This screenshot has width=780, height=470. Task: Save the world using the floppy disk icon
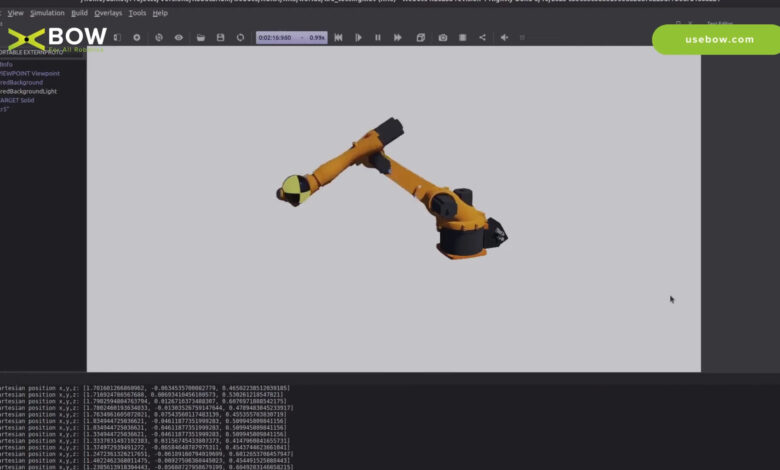[220, 37]
